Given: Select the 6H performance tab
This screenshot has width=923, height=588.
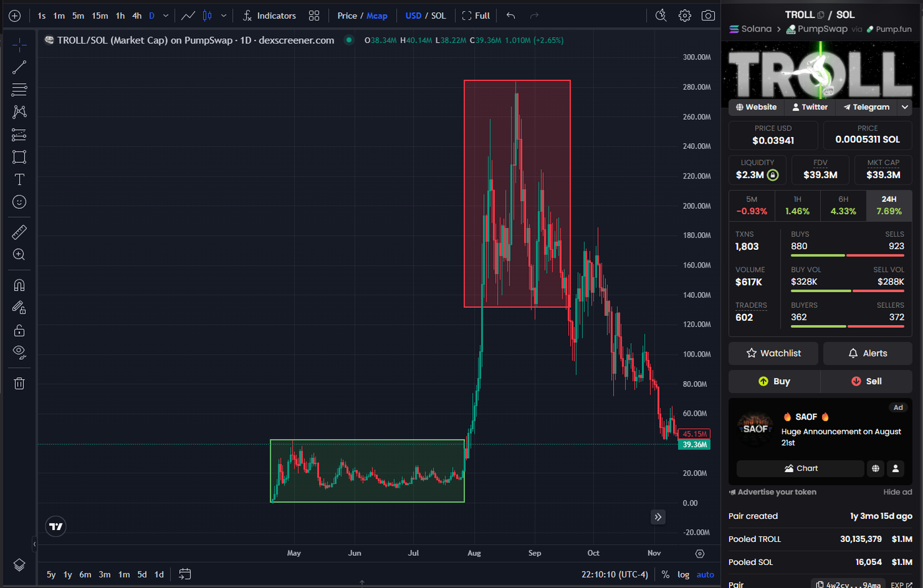Looking at the screenshot, I should (x=843, y=206).
